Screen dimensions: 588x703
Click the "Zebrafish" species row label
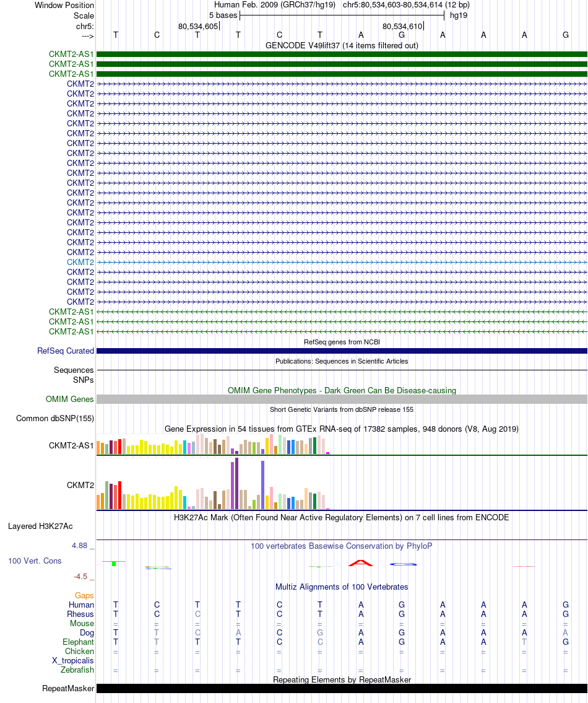(x=77, y=670)
